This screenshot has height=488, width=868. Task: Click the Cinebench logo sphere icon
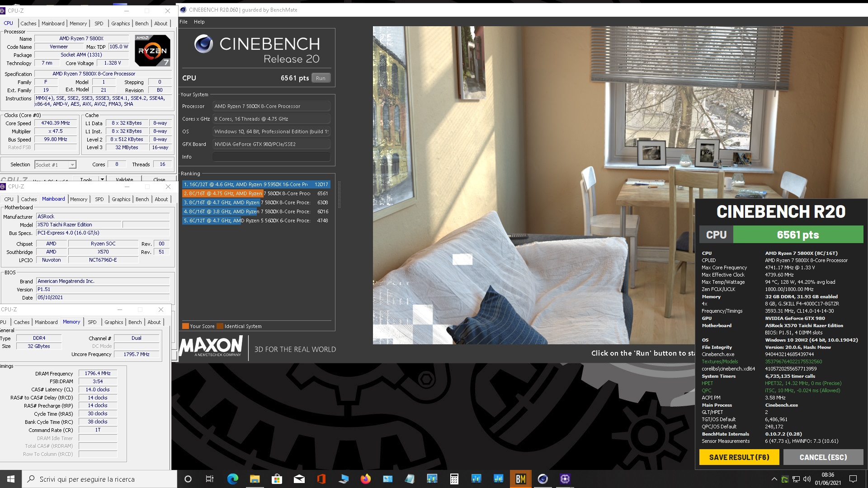[203, 44]
